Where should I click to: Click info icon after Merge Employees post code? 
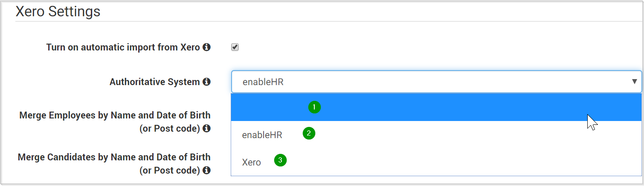click(x=207, y=128)
